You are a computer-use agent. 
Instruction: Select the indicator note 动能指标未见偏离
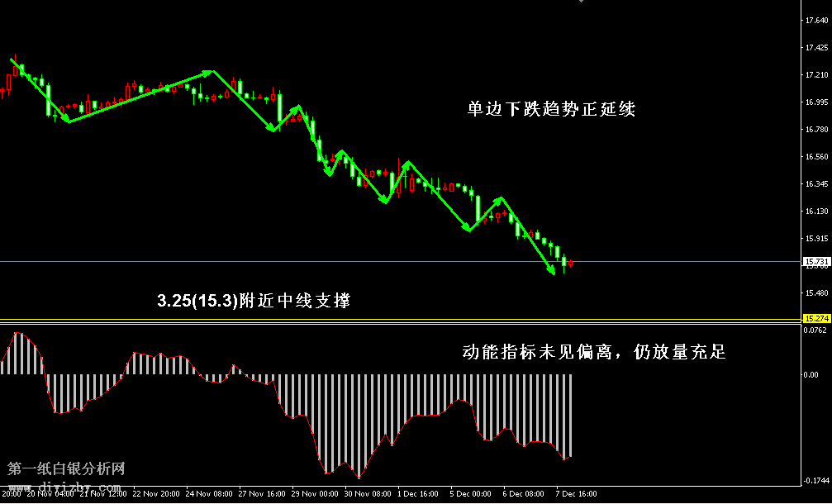pos(593,352)
